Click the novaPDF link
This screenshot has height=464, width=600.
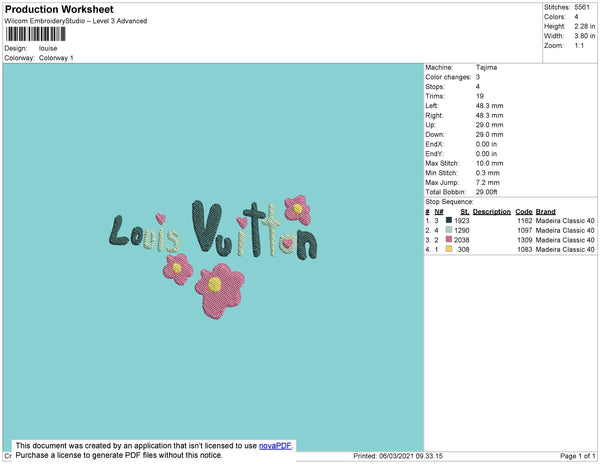pyautogui.click(x=275, y=446)
